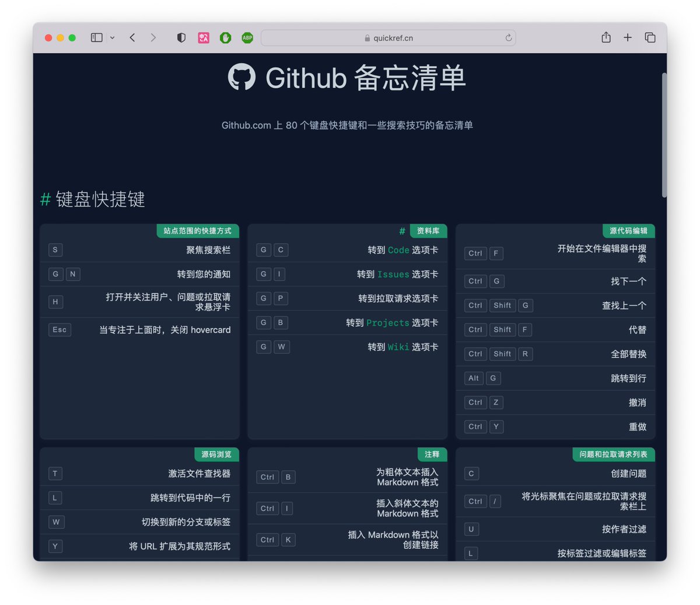Click the I key in Issues row
This screenshot has height=605, width=700.
pyautogui.click(x=279, y=274)
